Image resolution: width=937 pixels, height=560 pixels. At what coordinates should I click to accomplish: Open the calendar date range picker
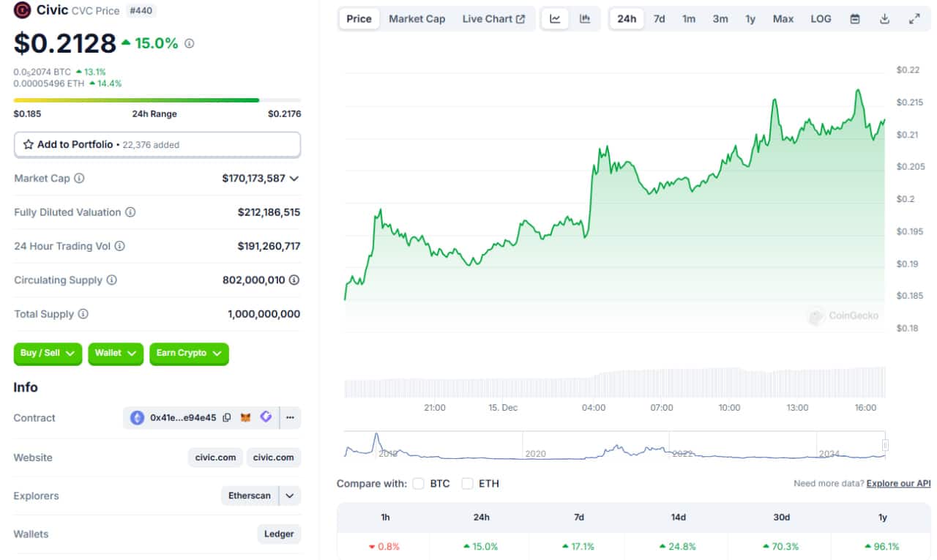coord(855,19)
